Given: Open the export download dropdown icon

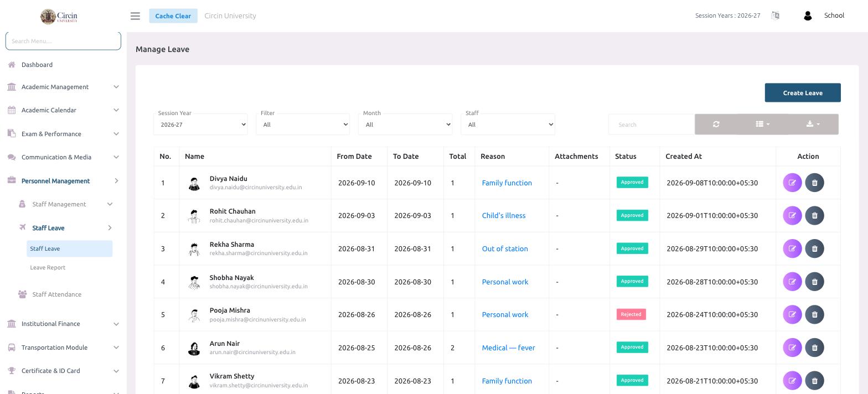Looking at the screenshot, I should [813, 124].
